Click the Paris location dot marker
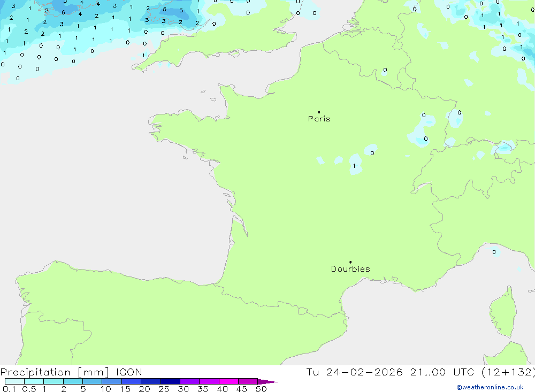This screenshot has height=392, width=535. coord(319,112)
